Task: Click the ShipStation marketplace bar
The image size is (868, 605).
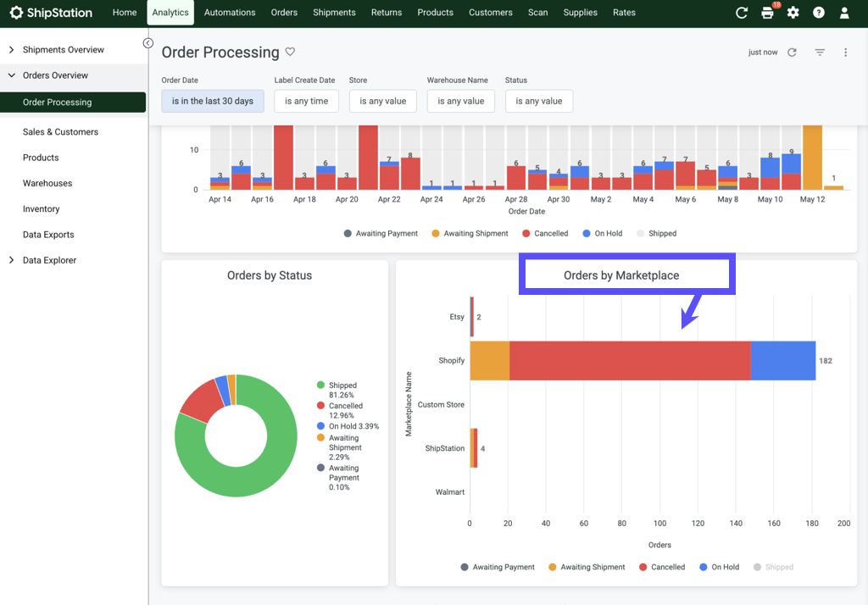Action: click(474, 448)
